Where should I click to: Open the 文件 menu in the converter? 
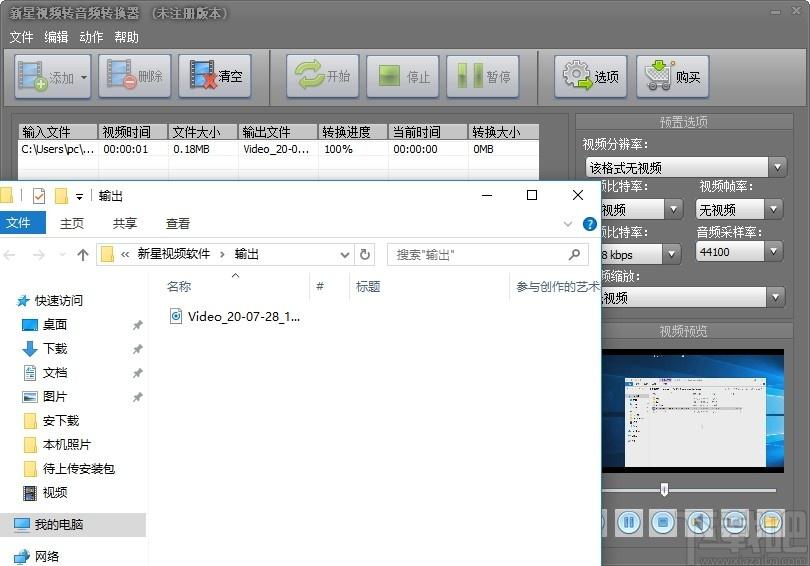tap(21, 37)
